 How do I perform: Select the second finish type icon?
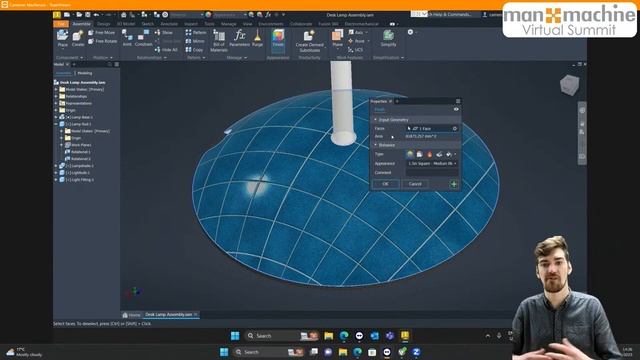(420, 154)
